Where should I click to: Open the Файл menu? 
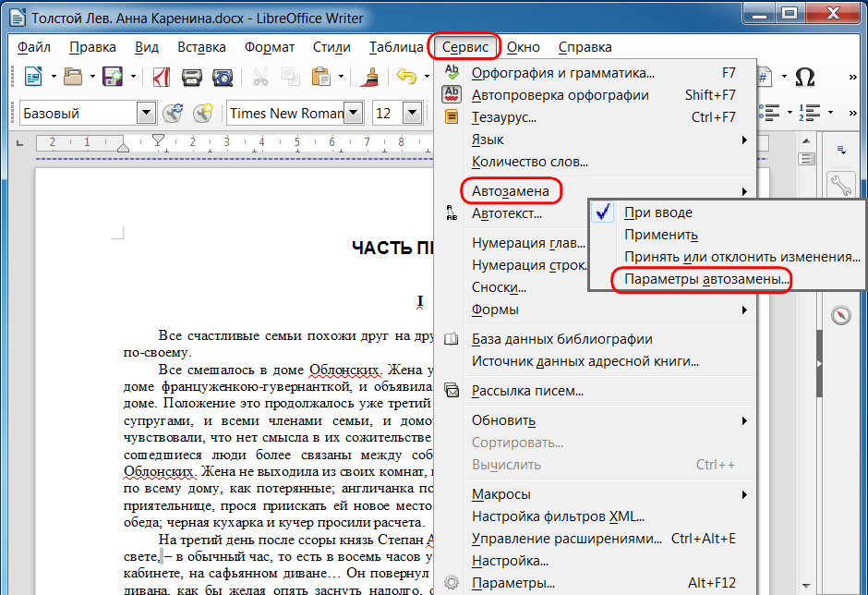34,47
